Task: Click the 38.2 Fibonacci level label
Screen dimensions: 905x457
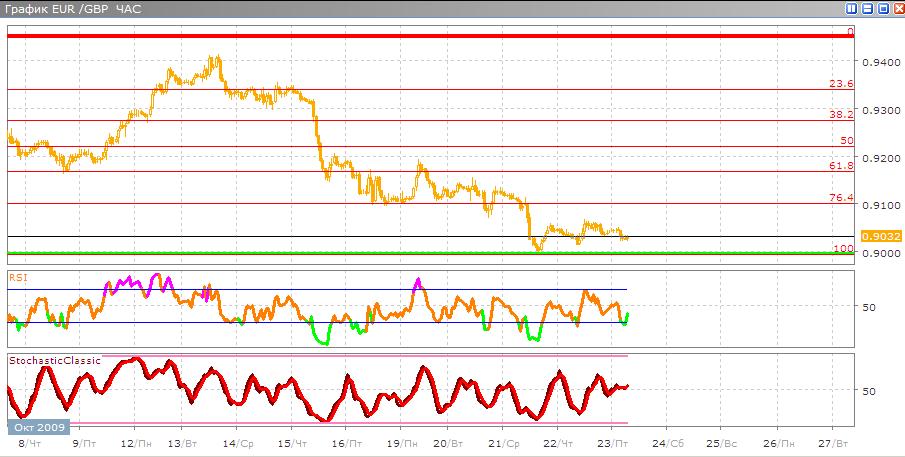Action: [842, 115]
